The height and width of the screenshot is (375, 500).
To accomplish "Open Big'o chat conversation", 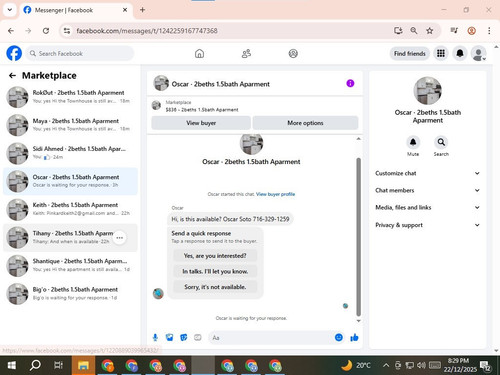I will pyautogui.click(x=70, y=294).
